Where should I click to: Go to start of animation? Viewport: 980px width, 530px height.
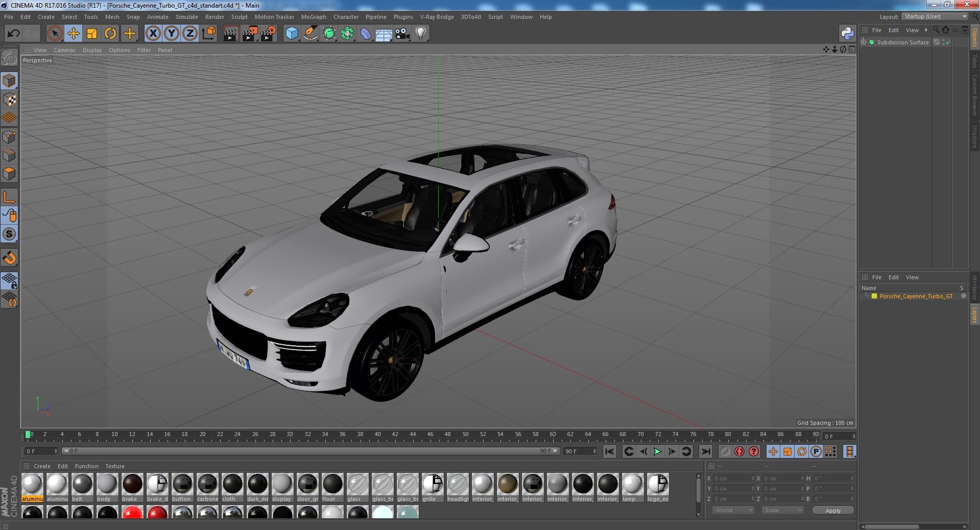coord(609,451)
